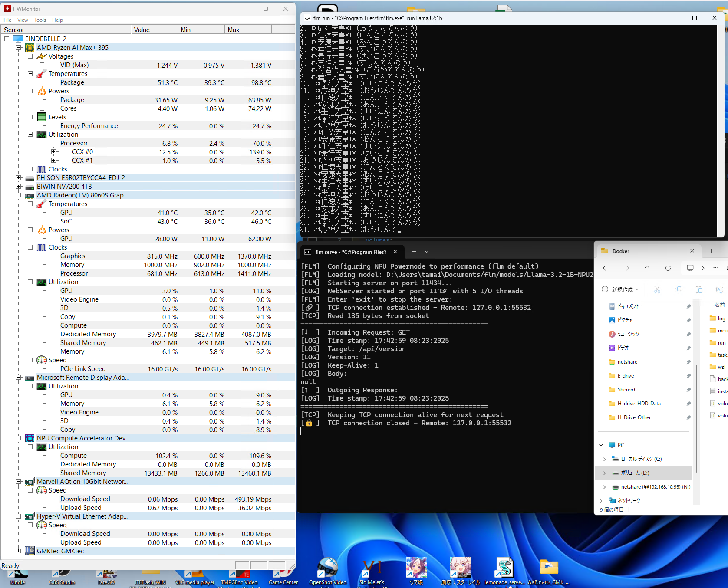Click the Voltages icon under AMD Ryzen
This screenshot has width=728, height=588.
(42, 56)
